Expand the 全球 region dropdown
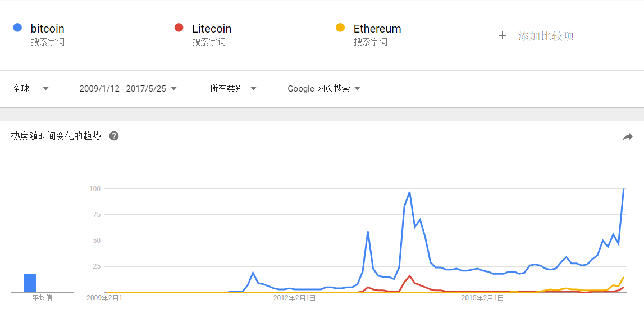The height and width of the screenshot is (322, 644). pos(30,88)
